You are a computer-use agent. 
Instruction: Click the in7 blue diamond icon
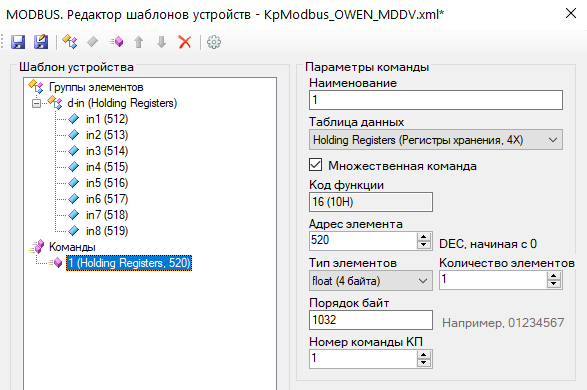tap(74, 215)
